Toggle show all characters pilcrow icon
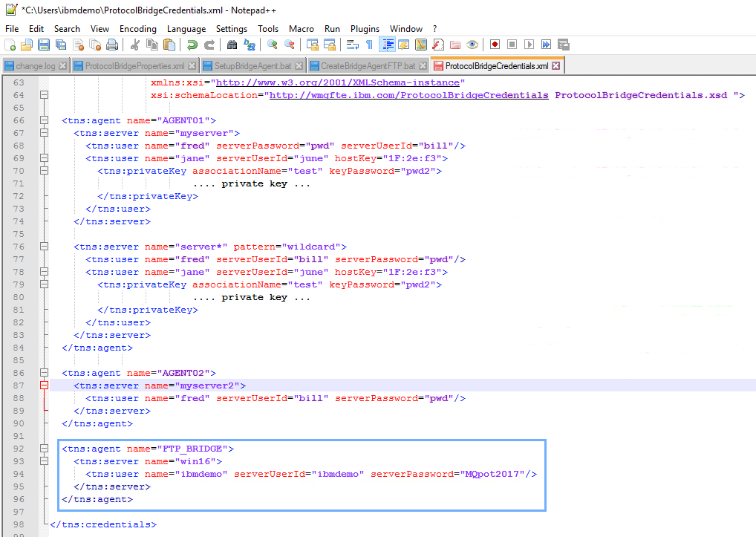Viewport: 756px width, 537px height. [369, 45]
